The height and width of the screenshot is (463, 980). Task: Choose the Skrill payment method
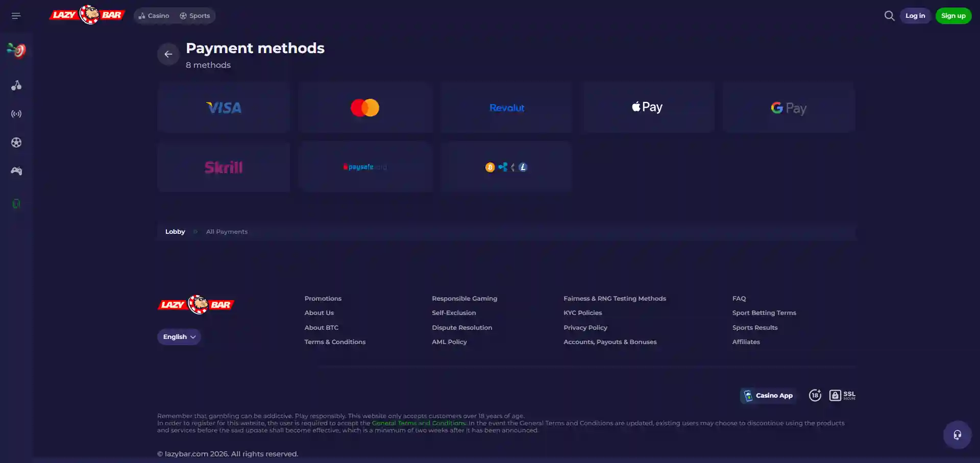(x=224, y=167)
